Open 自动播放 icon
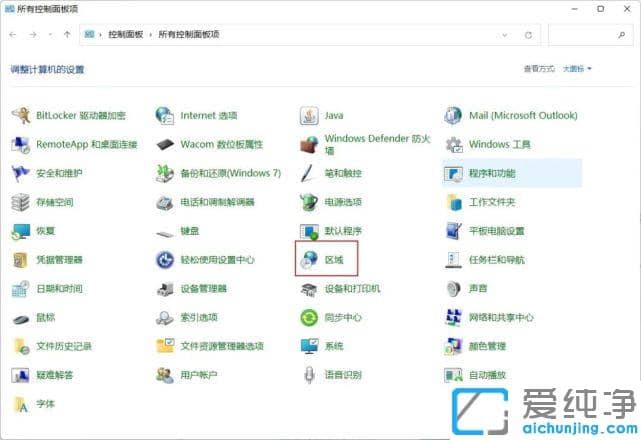The image size is (641, 440). click(x=453, y=375)
